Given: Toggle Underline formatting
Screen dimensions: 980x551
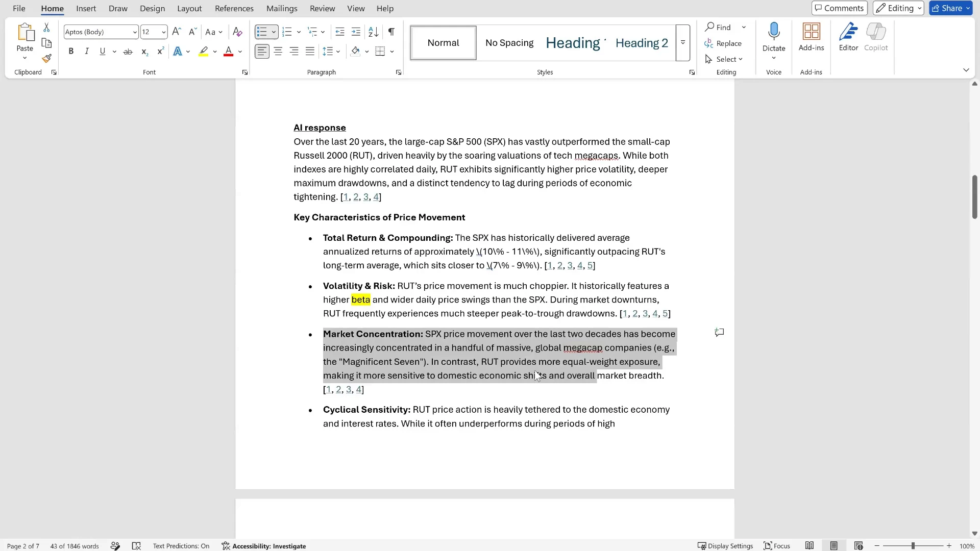Looking at the screenshot, I should point(103,52).
